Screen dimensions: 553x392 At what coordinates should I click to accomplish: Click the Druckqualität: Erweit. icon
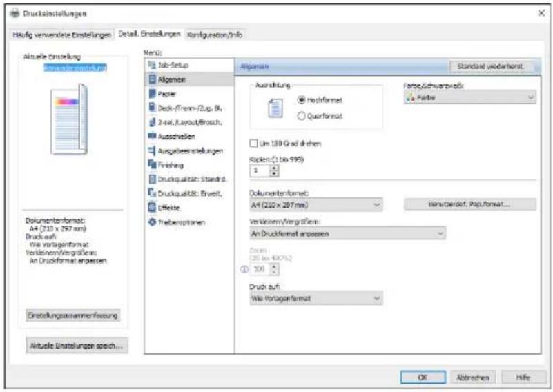click(152, 193)
